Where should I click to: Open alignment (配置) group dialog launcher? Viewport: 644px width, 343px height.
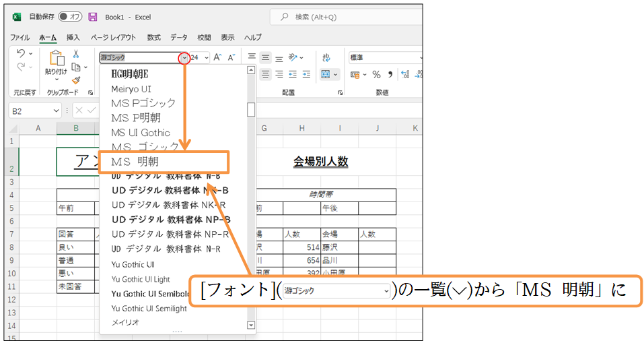340,92
